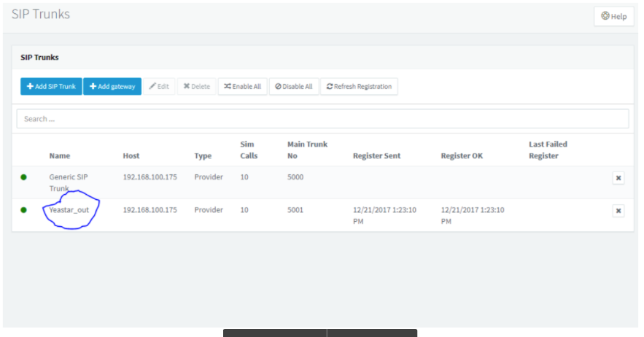
Task: Sort by Register OK column header
Action: pos(462,156)
